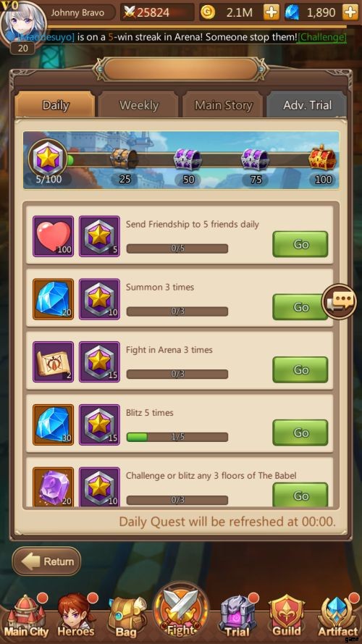Tap the Blitz 5 times progress bar
This screenshot has height=644, width=362.
tap(177, 437)
